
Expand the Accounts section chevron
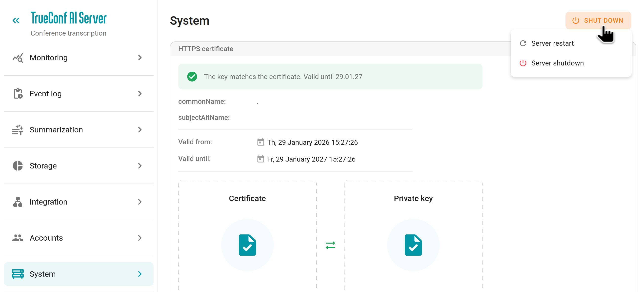pyautogui.click(x=140, y=238)
